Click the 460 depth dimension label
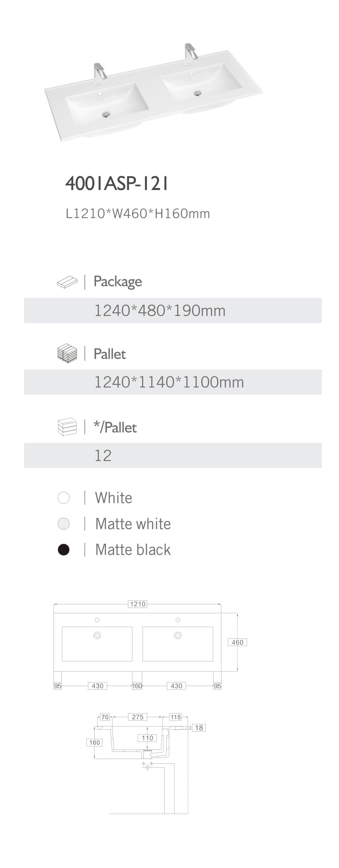This screenshot has width=339, height=868. tap(237, 642)
